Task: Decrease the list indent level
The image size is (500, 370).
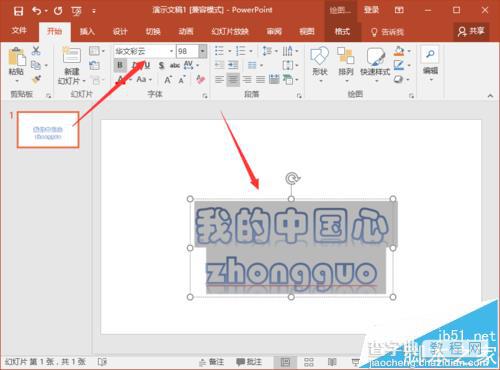Action: [x=219, y=65]
